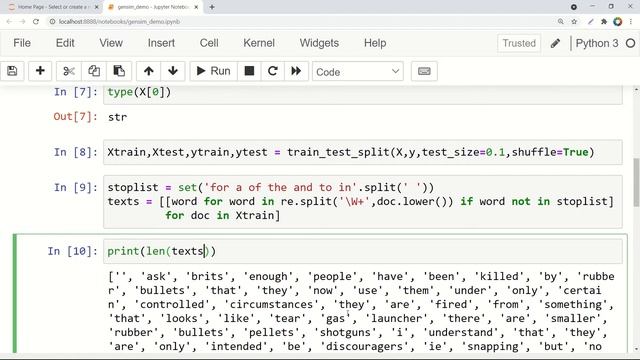640x360 pixels.
Task: Go back in browser history
Action: pyautogui.click(x=9, y=22)
